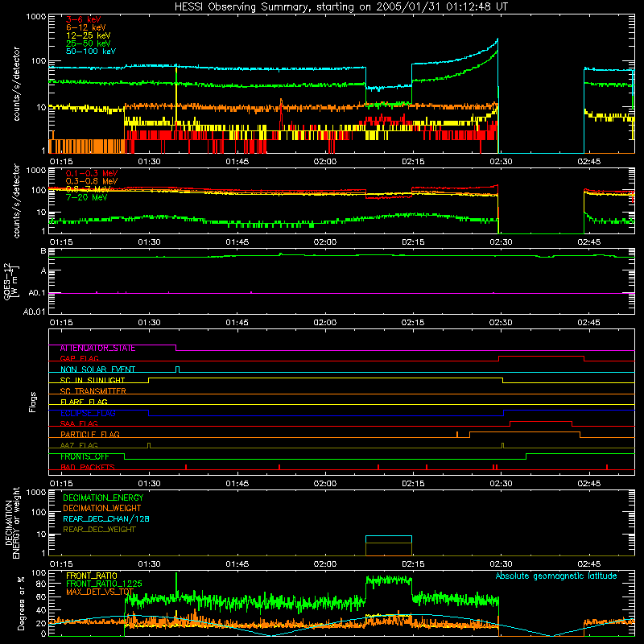The height and width of the screenshot is (644, 644).
Task: Select the AAZ_FLAG label
Action: click(79, 446)
